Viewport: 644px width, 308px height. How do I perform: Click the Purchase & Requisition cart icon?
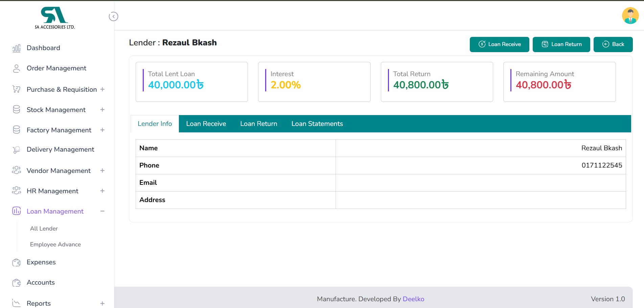[x=16, y=89]
